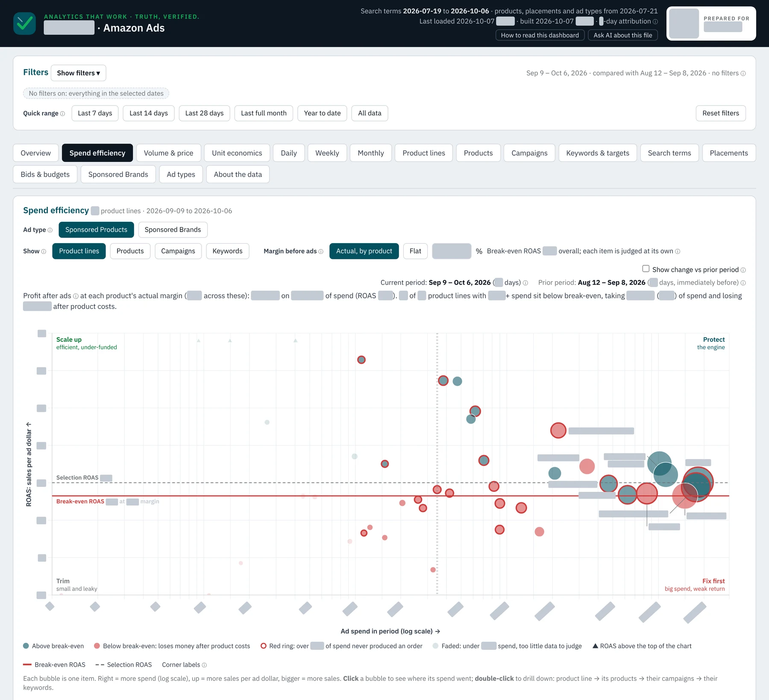Click info icon next to Ad type
This screenshot has height=700, width=769.
(x=50, y=230)
